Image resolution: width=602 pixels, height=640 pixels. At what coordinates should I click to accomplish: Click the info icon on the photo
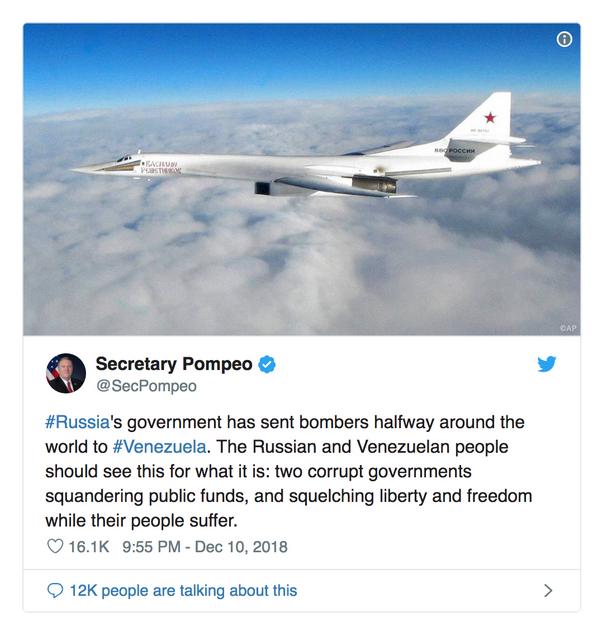564,40
